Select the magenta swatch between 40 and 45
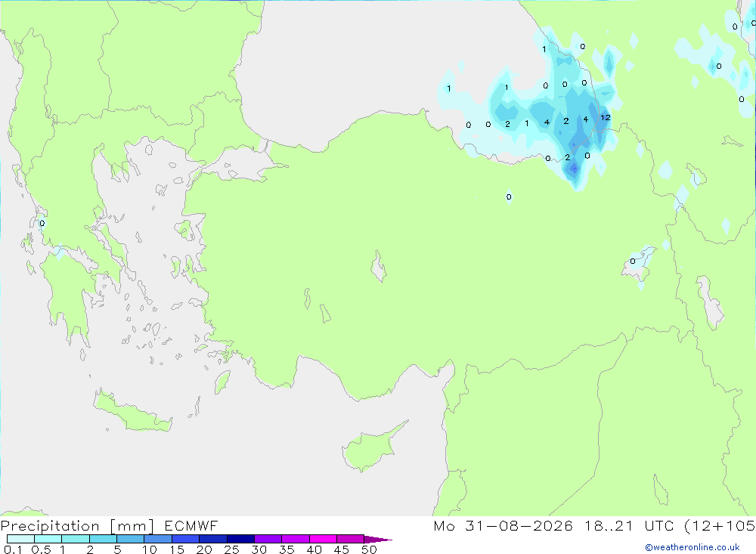This screenshot has height=554, width=756. tap(323, 539)
